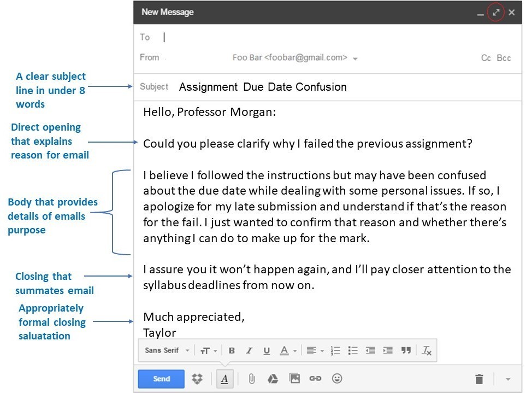Click the Send button
The image size is (532, 393).
tap(161, 379)
